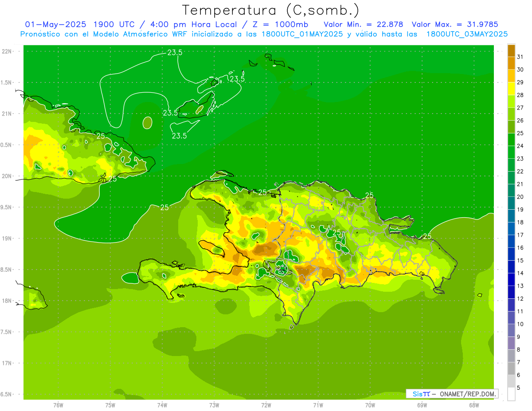Click the '18N' latitude label

point(7,301)
